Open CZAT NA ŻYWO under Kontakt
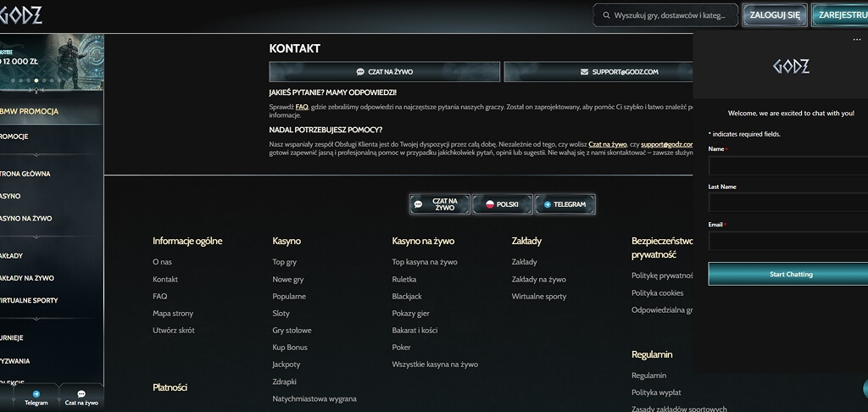Viewport: 868px width, 412px height. click(384, 72)
